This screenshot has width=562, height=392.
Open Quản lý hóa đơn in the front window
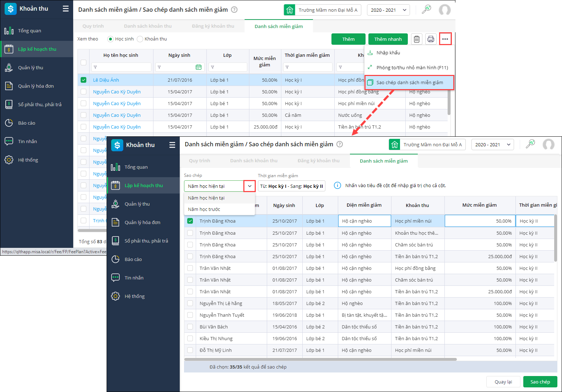[143, 222]
